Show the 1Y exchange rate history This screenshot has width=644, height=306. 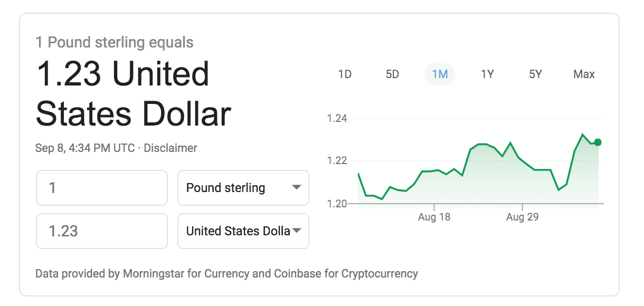coord(487,74)
